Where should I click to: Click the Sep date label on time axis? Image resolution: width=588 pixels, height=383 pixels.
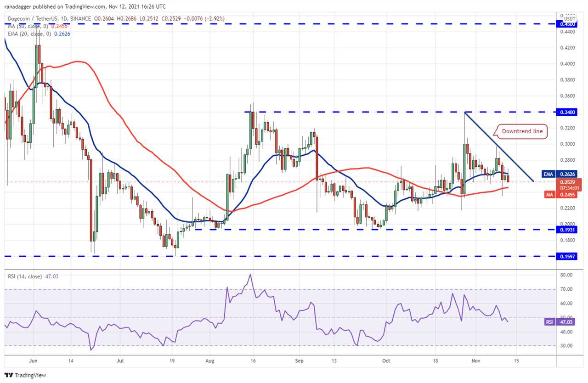tap(299, 361)
